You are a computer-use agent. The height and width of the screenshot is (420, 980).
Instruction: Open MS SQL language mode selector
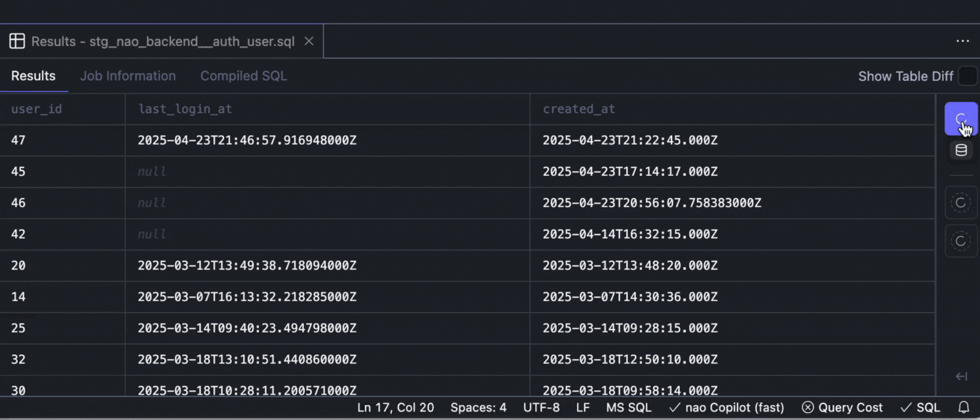(x=628, y=407)
